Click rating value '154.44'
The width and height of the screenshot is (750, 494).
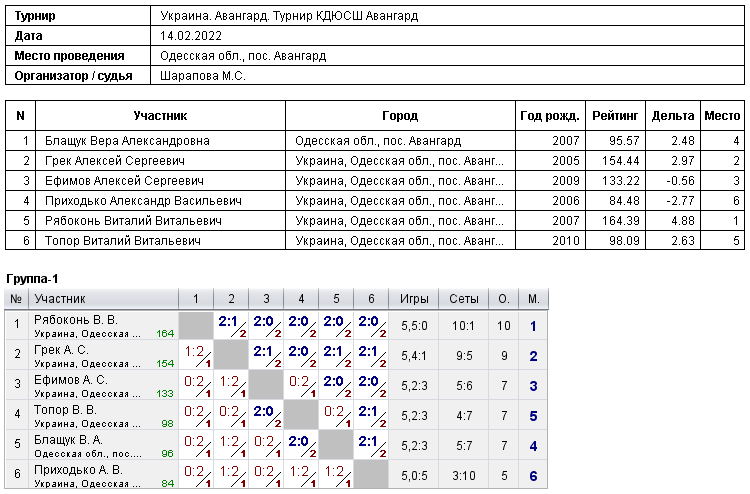tap(621, 161)
